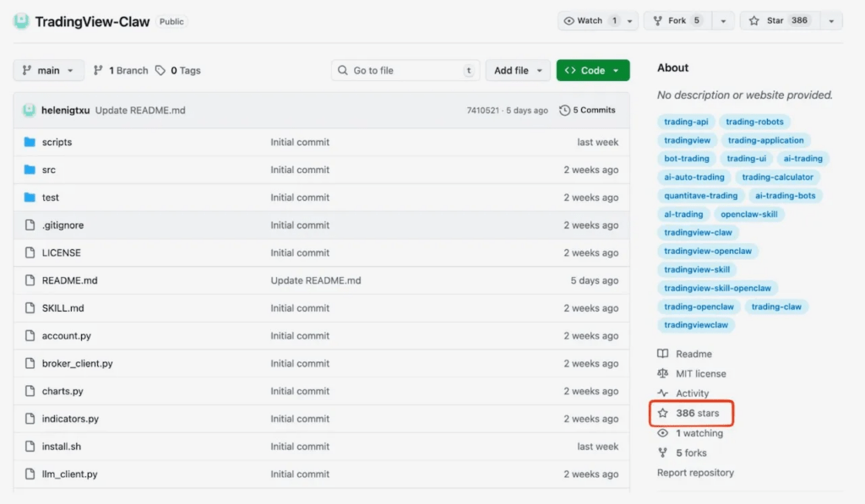Select the openclaw-skill topic tag
The width and height of the screenshot is (865, 504).
[x=748, y=214]
